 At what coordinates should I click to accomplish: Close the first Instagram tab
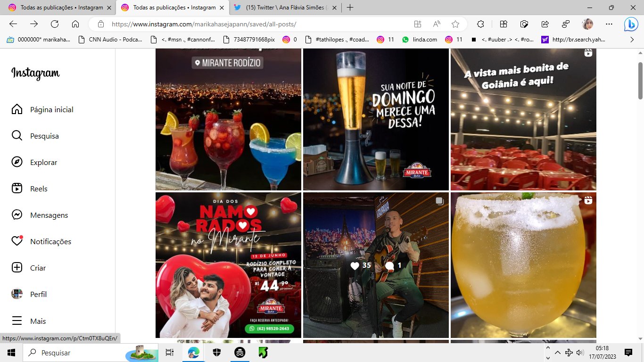[108, 8]
